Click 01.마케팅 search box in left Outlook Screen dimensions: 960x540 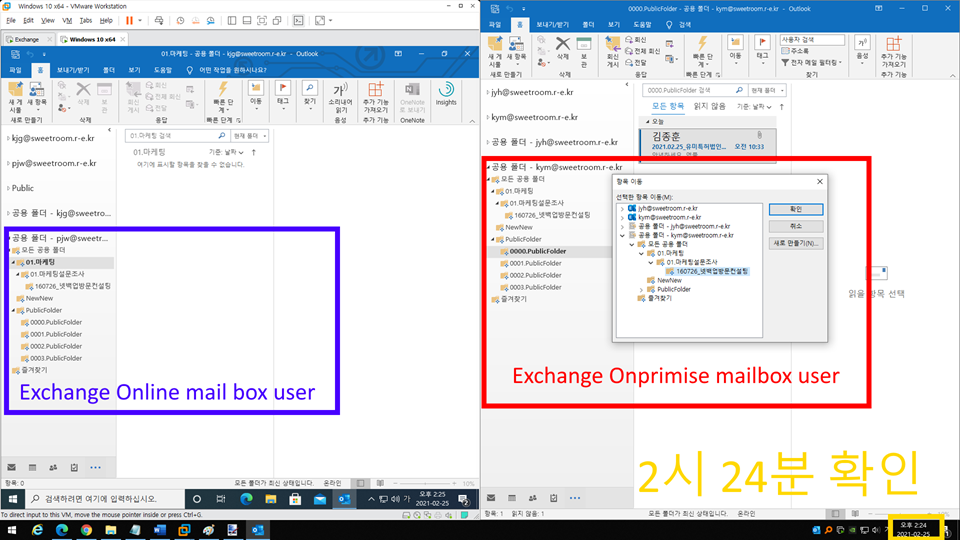click(176, 136)
